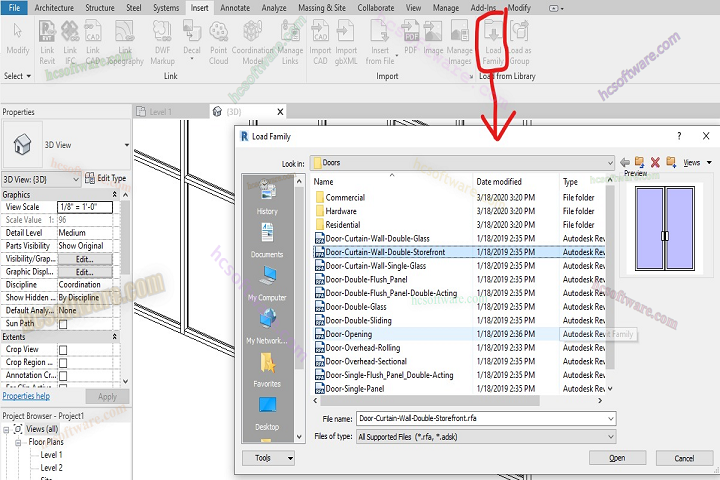Open Desktop in the sidebar
This screenshot has width=720, height=480.
pos(267,413)
